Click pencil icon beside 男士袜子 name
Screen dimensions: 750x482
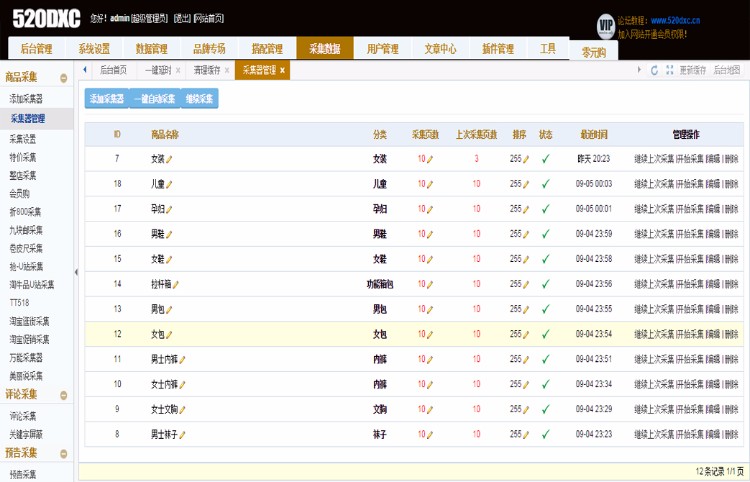click(182, 435)
